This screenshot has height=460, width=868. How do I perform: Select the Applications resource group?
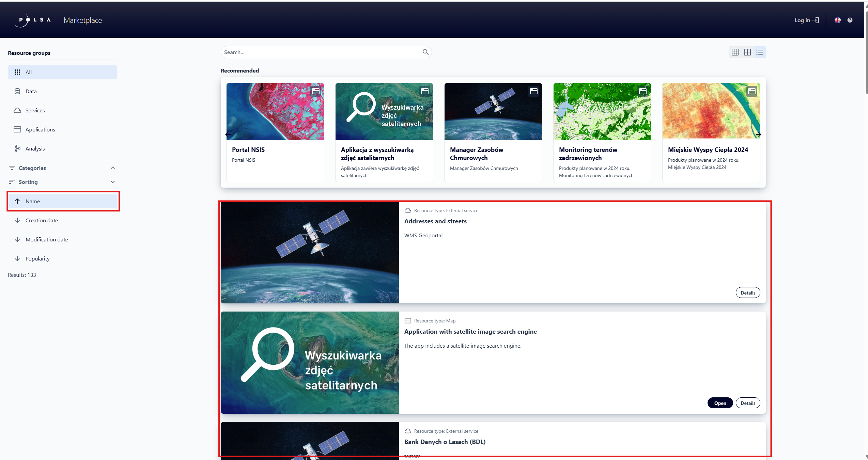point(40,129)
